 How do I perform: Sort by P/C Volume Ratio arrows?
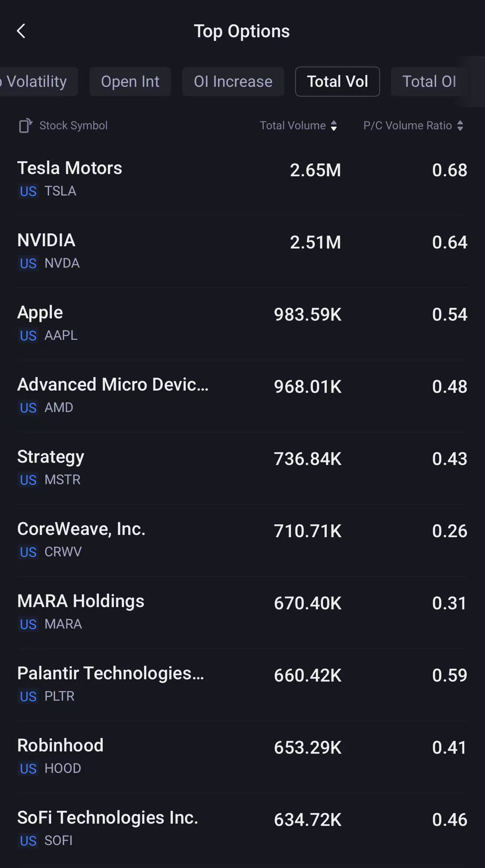(x=460, y=125)
